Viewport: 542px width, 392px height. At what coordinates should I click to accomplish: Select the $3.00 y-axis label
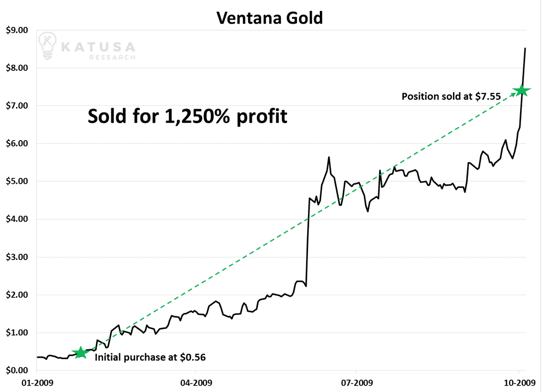[17, 257]
